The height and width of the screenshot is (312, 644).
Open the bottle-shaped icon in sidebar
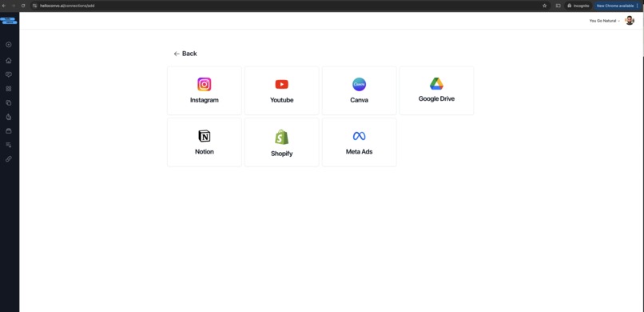click(x=9, y=117)
